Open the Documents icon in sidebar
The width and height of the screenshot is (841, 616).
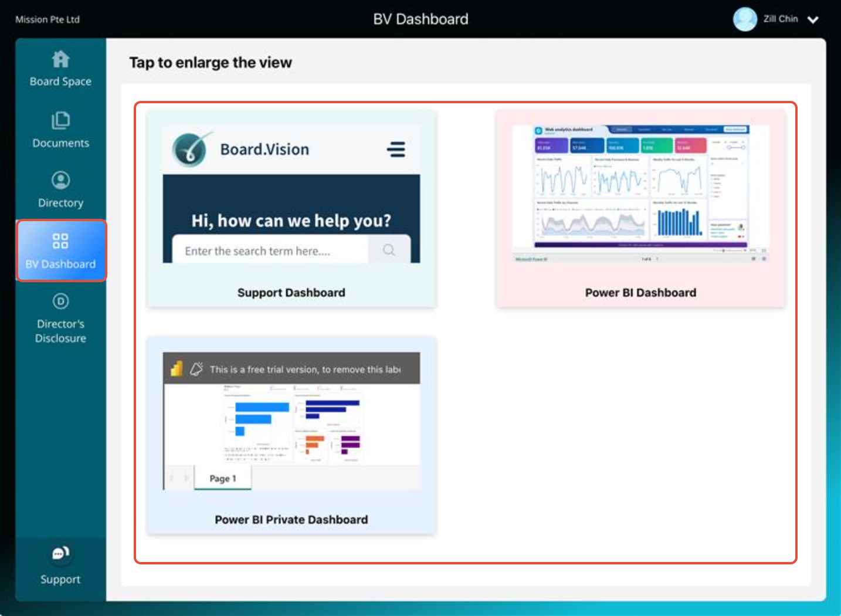(x=60, y=120)
